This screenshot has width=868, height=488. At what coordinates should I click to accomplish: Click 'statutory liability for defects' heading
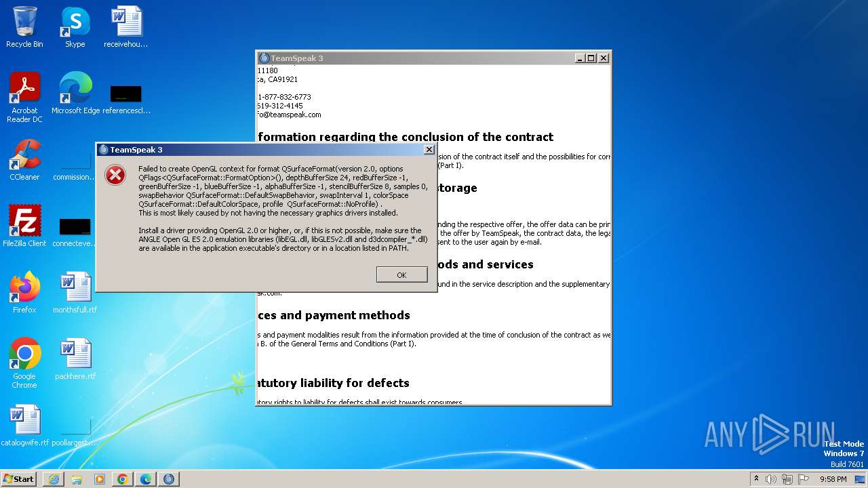pos(334,383)
